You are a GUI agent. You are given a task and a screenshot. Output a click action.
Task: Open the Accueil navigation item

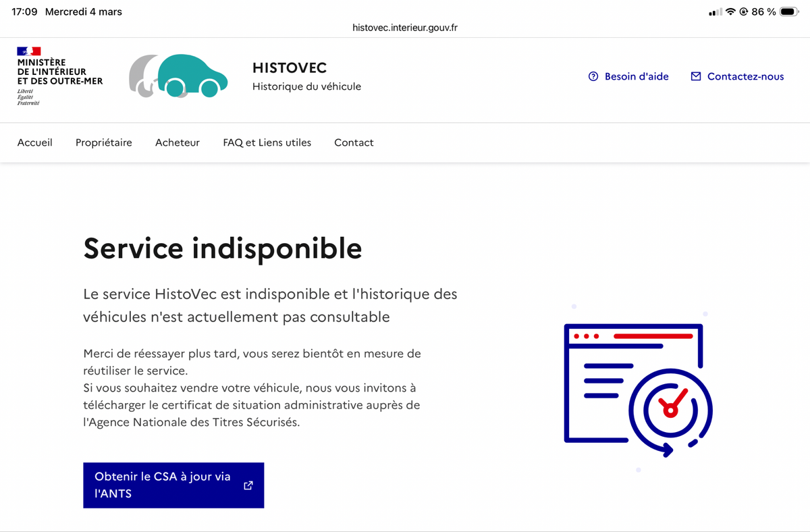[35, 142]
